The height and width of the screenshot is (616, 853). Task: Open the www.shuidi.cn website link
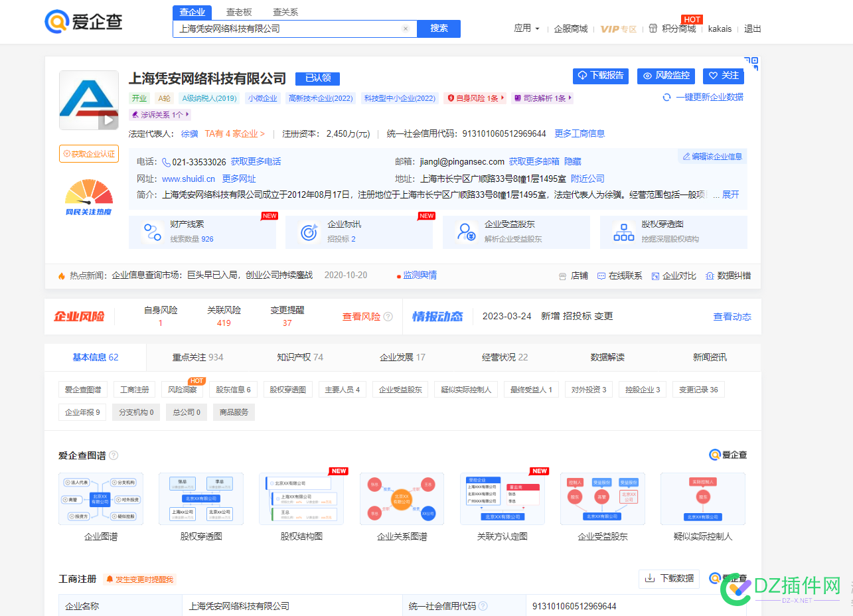pos(189,179)
